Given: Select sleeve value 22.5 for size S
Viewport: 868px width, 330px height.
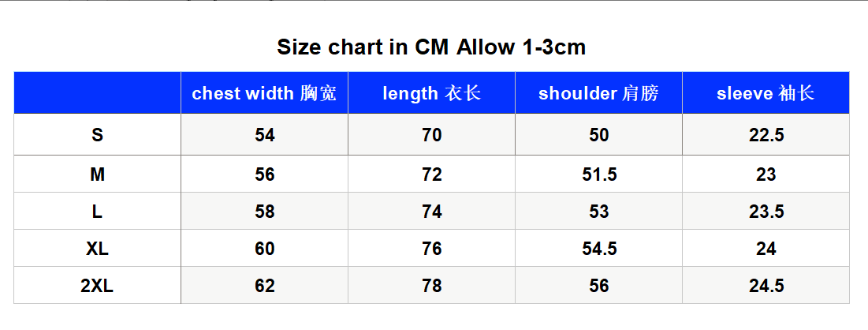Looking at the screenshot, I should click(x=766, y=135).
